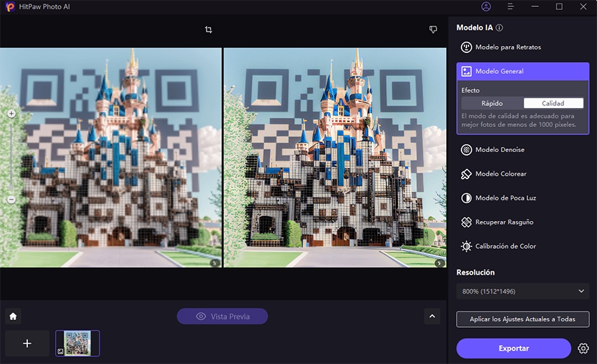Choose Calibración de Color option
597x364 pixels.
point(523,246)
